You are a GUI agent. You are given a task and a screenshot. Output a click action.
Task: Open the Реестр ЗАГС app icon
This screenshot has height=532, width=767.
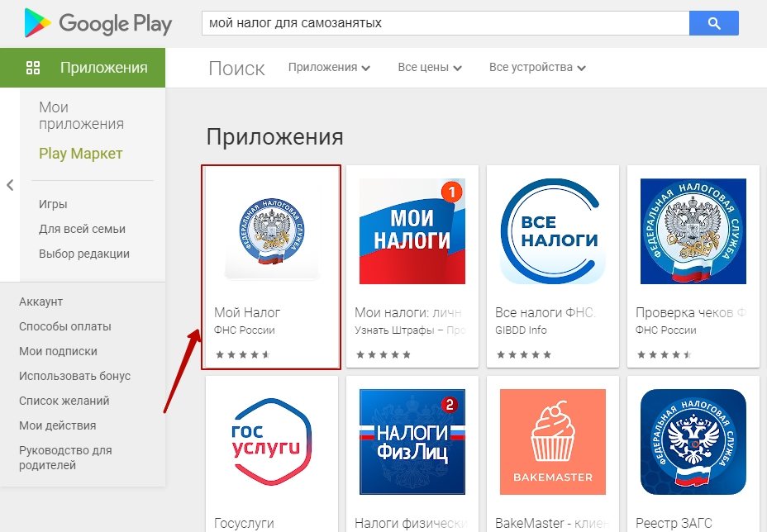(x=693, y=441)
